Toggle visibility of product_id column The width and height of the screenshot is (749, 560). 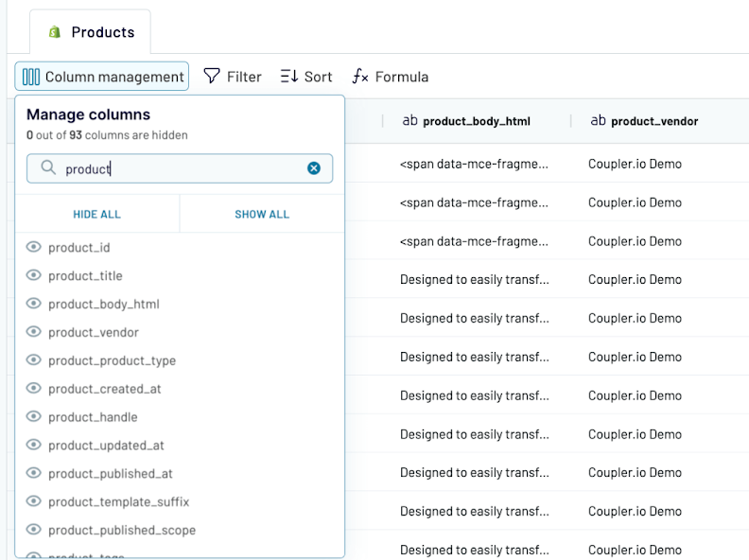click(33, 247)
